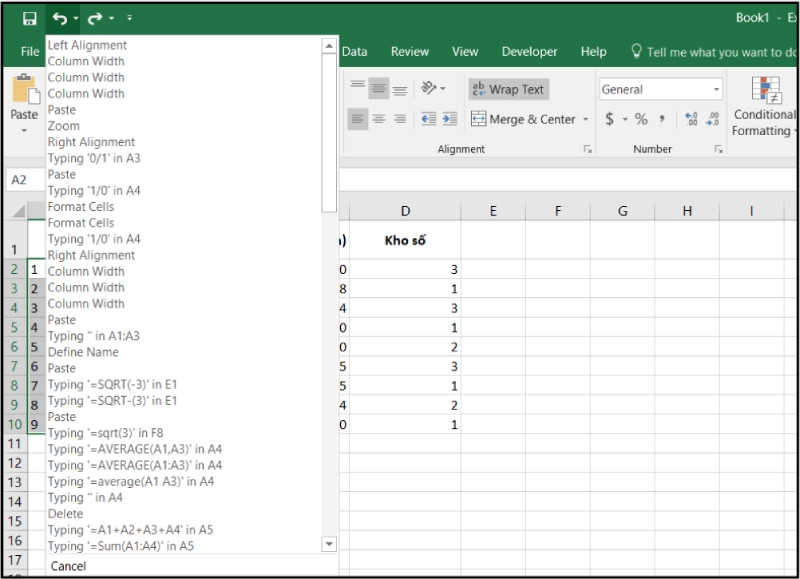Click the undo list scrollbar down arrow
This screenshot has height=579, width=800.
(x=328, y=545)
